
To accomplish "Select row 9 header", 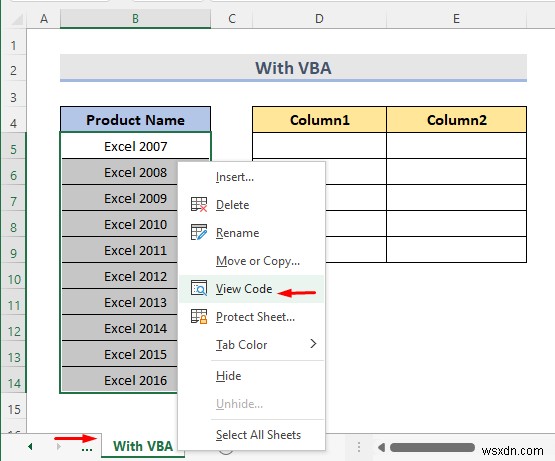I will pyautogui.click(x=13, y=250).
